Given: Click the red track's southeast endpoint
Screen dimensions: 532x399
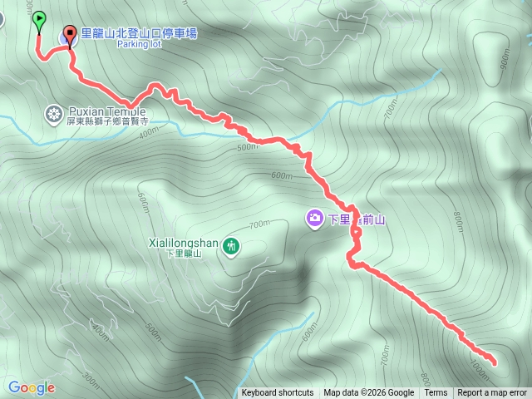Looking at the screenshot, I should [495, 363].
